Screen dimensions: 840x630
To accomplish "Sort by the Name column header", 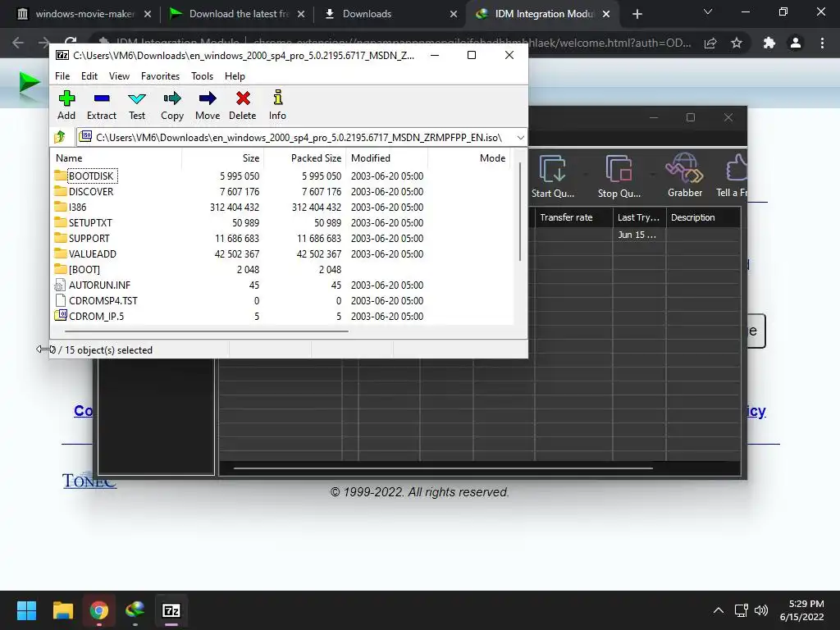I will point(116,158).
